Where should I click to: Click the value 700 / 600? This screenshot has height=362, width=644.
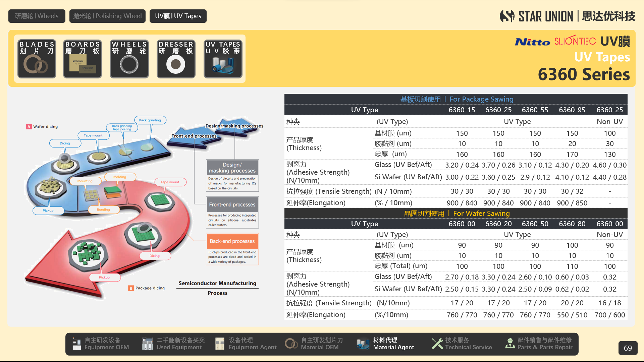point(609,315)
